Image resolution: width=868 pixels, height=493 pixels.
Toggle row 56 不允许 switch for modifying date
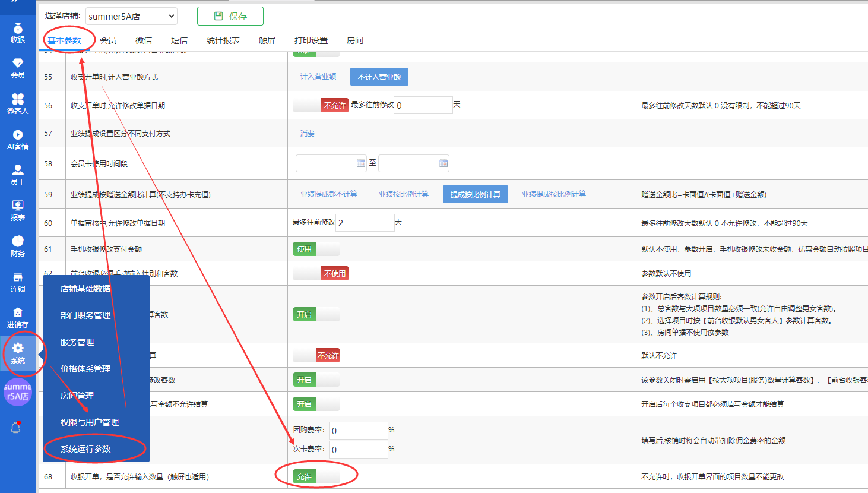pos(321,105)
